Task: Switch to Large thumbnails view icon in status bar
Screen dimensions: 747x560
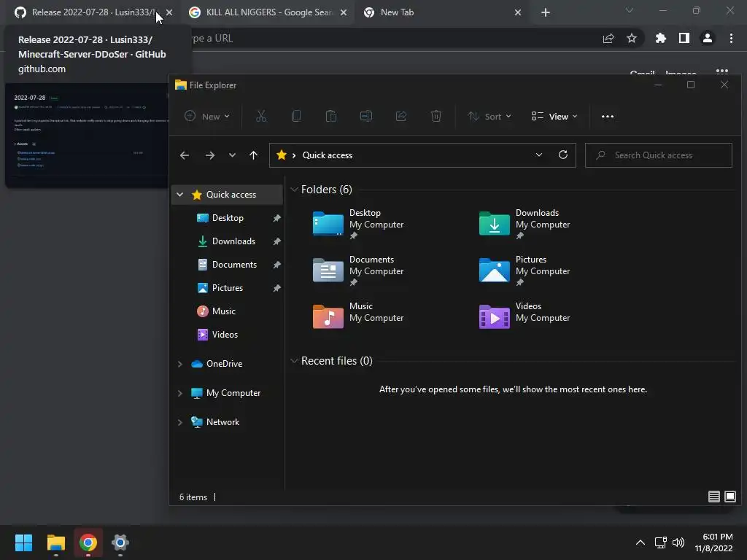Action: click(x=729, y=497)
